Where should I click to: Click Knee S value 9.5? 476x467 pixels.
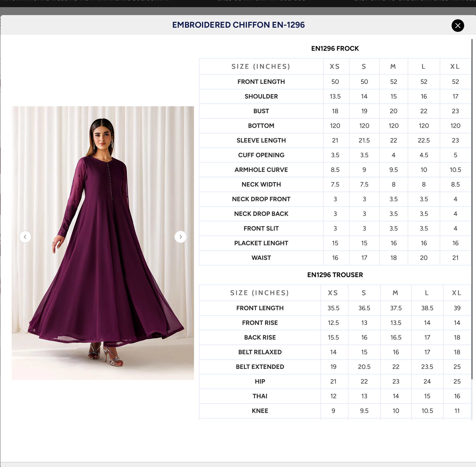tap(364, 411)
